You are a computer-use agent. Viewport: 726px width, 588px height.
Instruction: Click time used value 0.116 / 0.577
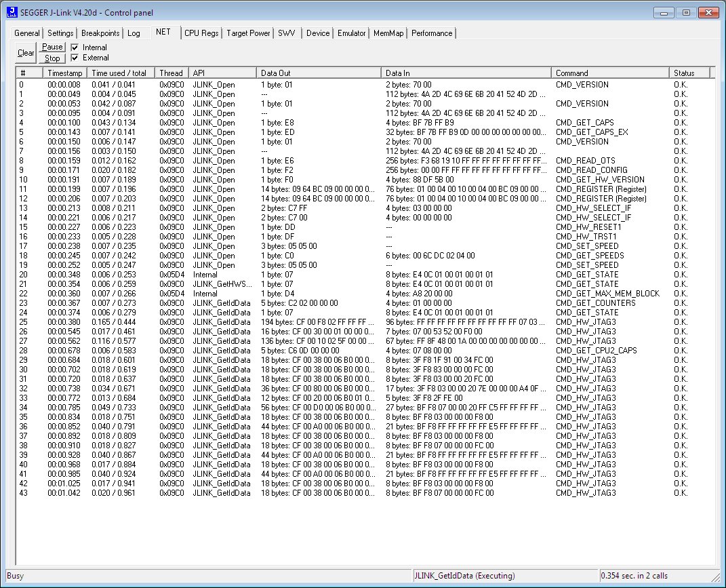tap(113, 341)
